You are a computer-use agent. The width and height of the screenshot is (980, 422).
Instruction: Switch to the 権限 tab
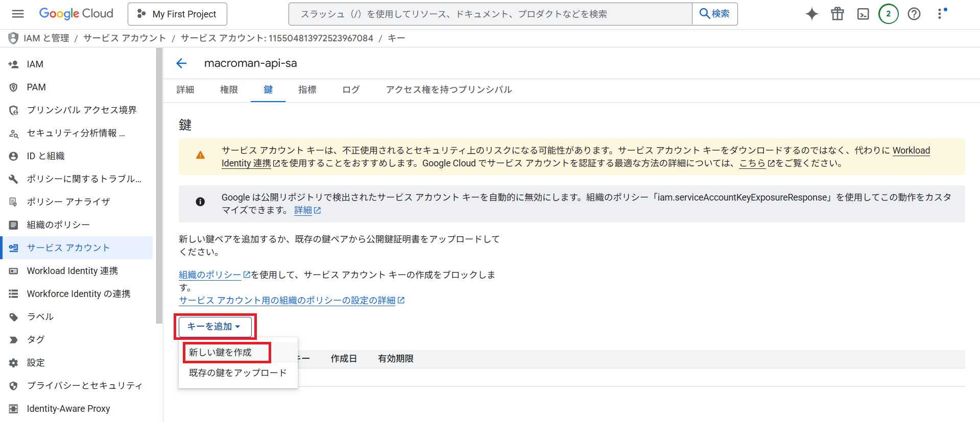point(229,90)
